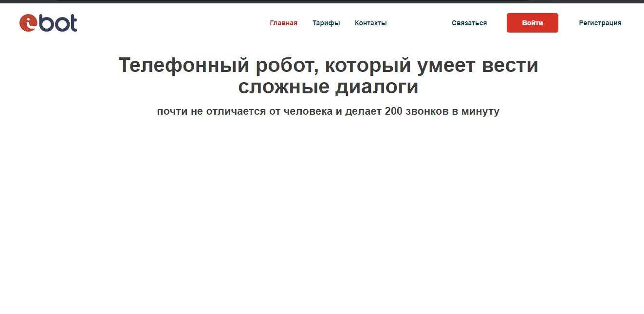The height and width of the screenshot is (314, 644).
Task: Open the Регистрация link
Action: pos(600,23)
